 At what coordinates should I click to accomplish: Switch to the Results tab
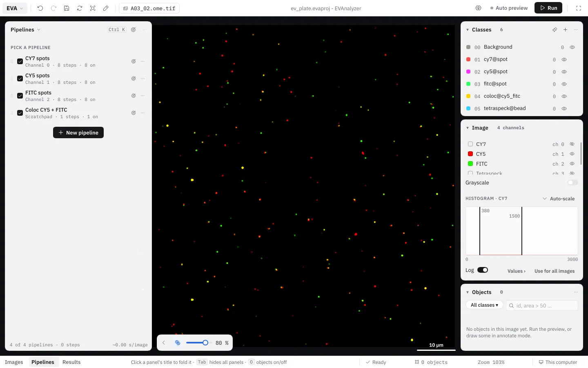(71, 362)
